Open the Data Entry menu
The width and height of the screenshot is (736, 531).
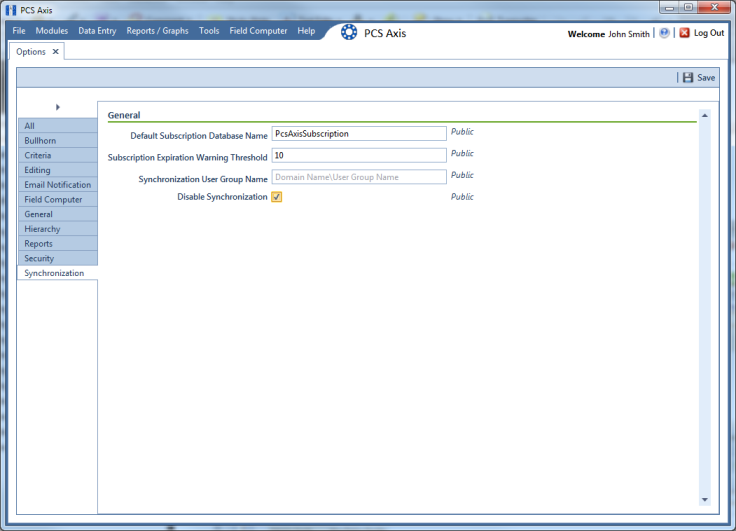pos(97,31)
